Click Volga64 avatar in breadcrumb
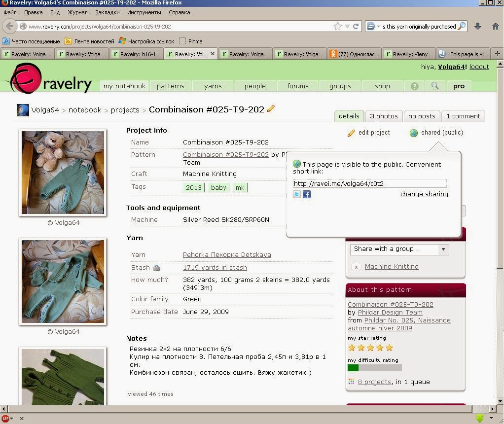 tap(23, 110)
